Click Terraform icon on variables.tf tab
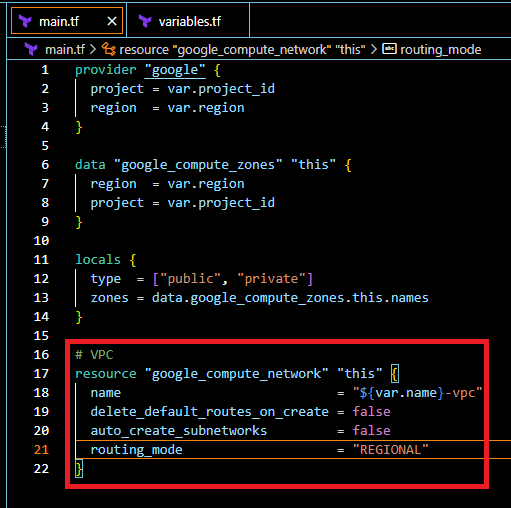The image size is (511, 508). pyautogui.click(x=145, y=21)
